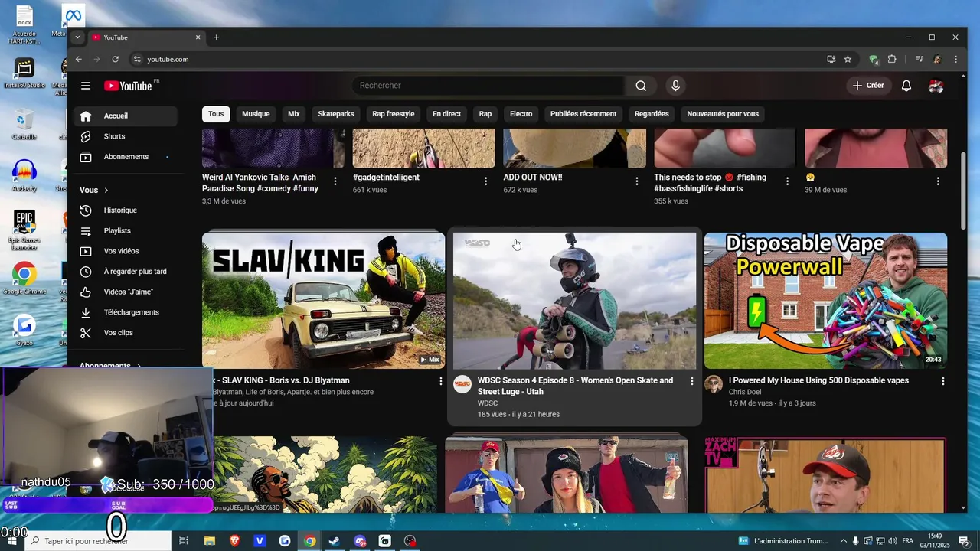Select the Publiées récemment chip
The width and height of the screenshot is (980, 551).
(583, 114)
